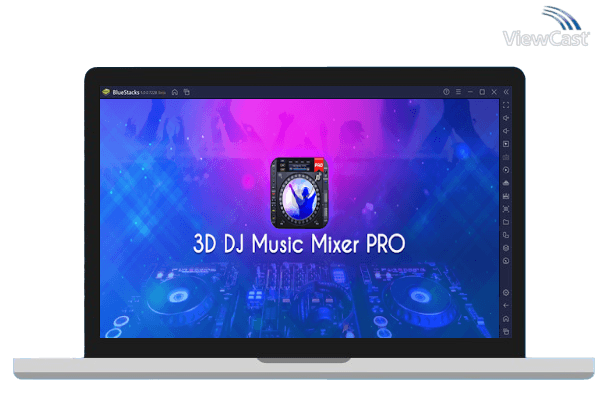The image size is (602, 414).
Task: Go back using sidebar arrow icon
Action: [x=506, y=306]
